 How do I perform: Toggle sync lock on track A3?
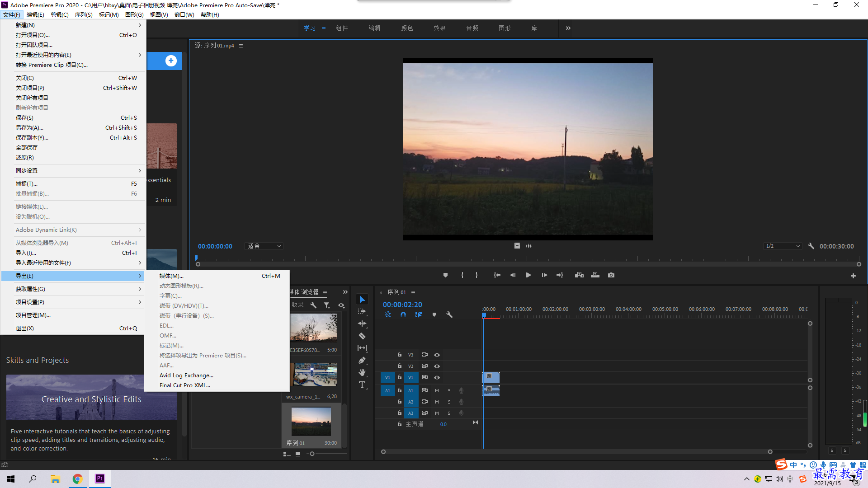pos(425,413)
